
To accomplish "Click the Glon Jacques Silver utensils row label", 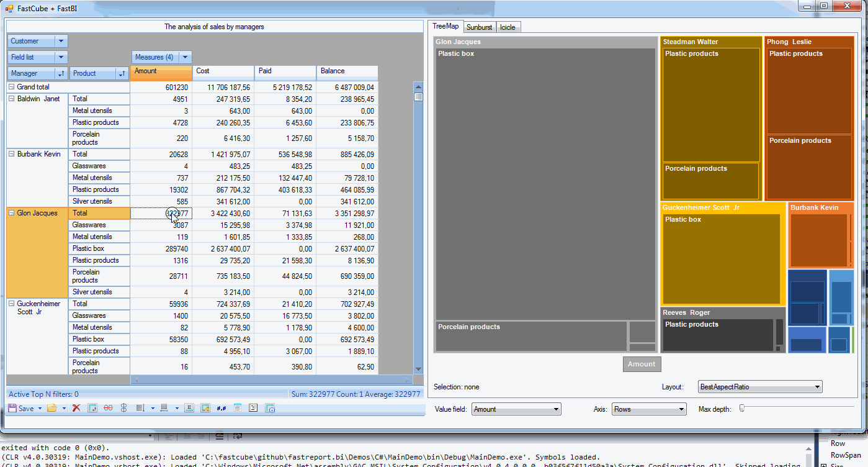I will 99,292.
